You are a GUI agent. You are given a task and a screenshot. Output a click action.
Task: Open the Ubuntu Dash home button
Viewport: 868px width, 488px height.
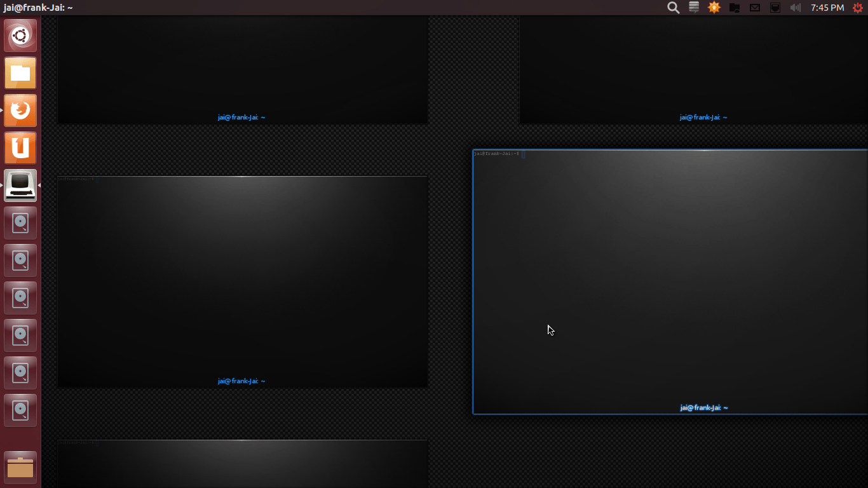tap(20, 36)
